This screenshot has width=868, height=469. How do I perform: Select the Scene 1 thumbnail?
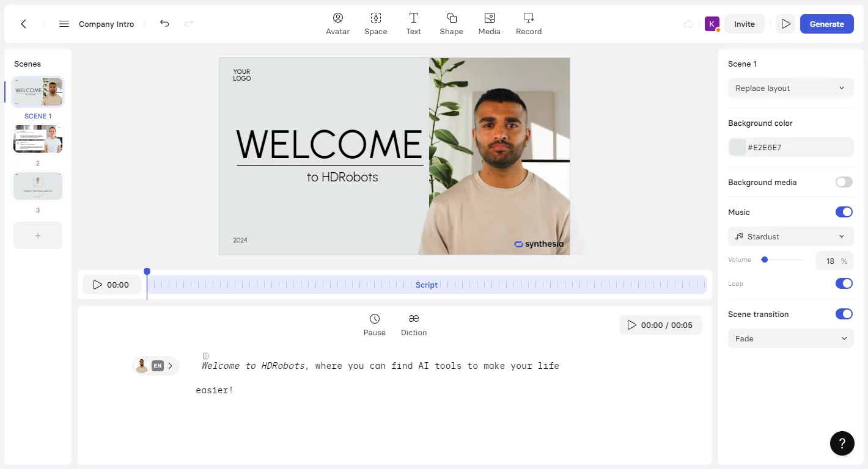[x=38, y=92]
